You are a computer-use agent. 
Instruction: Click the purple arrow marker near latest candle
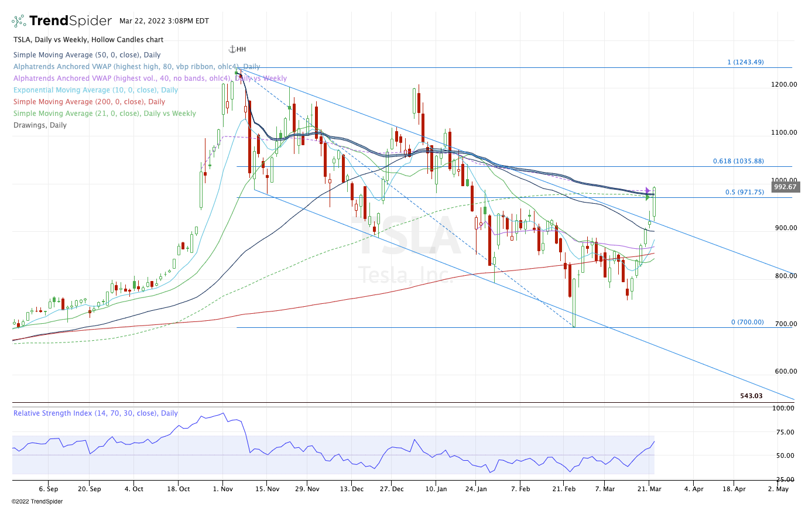coord(649,190)
